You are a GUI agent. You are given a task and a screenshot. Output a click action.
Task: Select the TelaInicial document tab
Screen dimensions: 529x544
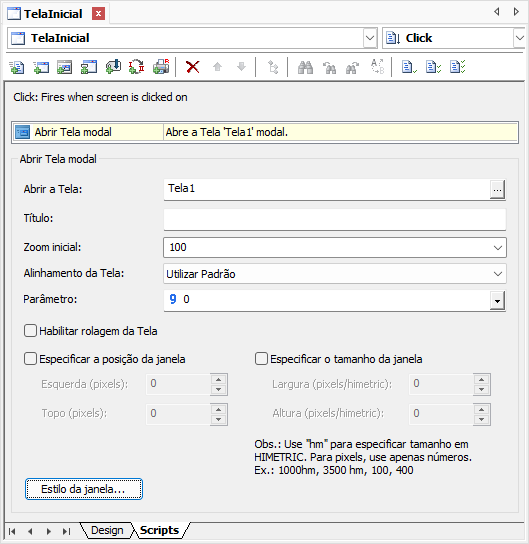(x=53, y=14)
